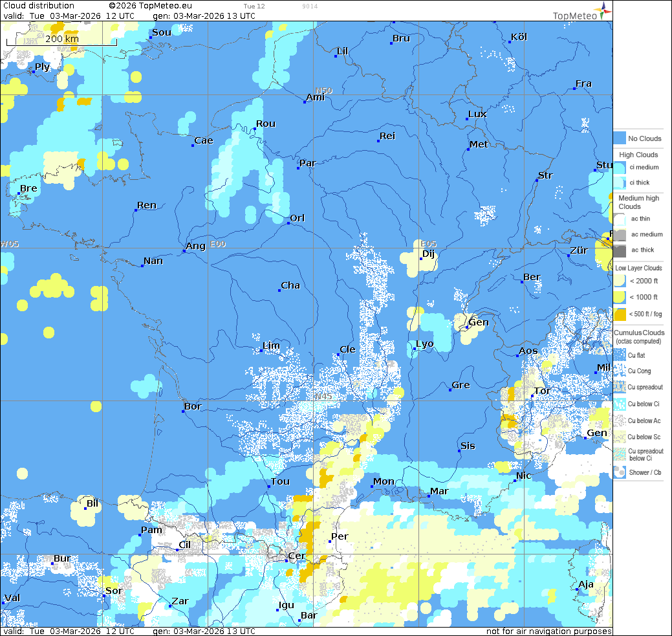Select the Bordeaux (Bor) city marker
The image size is (672, 636).
(x=184, y=411)
